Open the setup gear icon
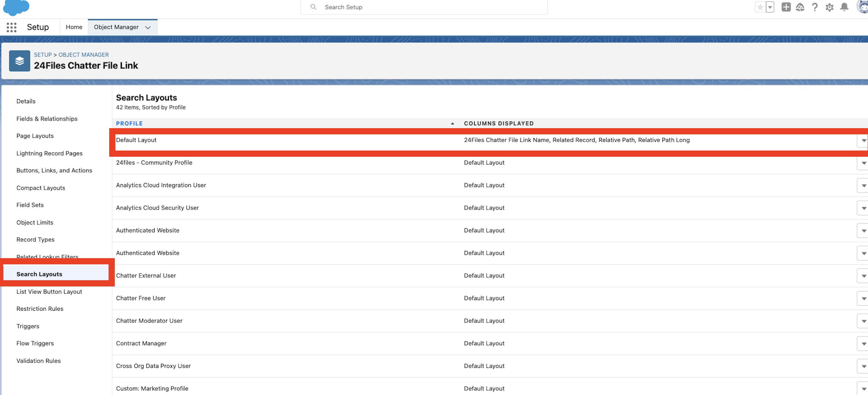Screen dimensions: 868x395 (x=829, y=7)
